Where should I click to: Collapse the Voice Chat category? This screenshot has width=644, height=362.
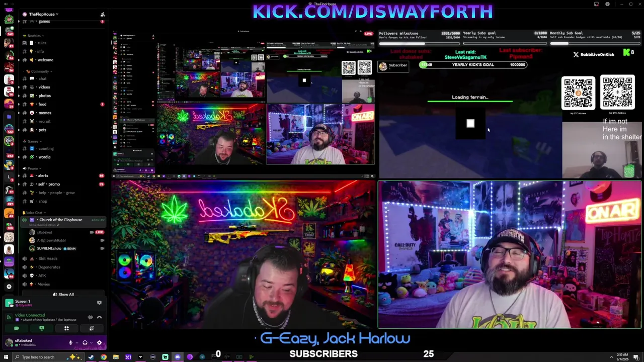pos(33,213)
